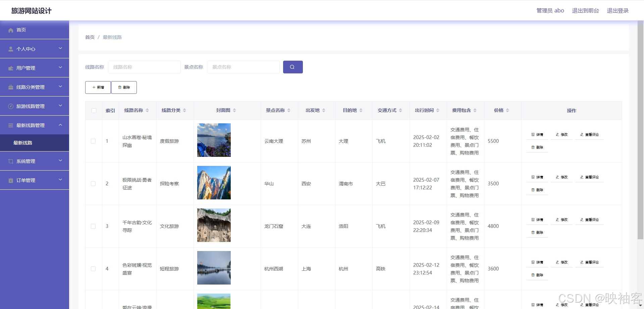Expand 旅游线路管理 menu chevron

tap(60, 106)
